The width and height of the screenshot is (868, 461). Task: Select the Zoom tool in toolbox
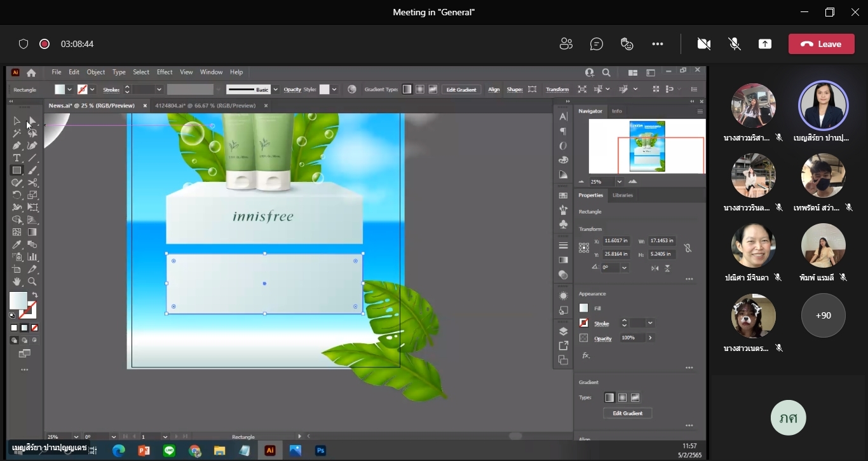click(x=32, y=282)
